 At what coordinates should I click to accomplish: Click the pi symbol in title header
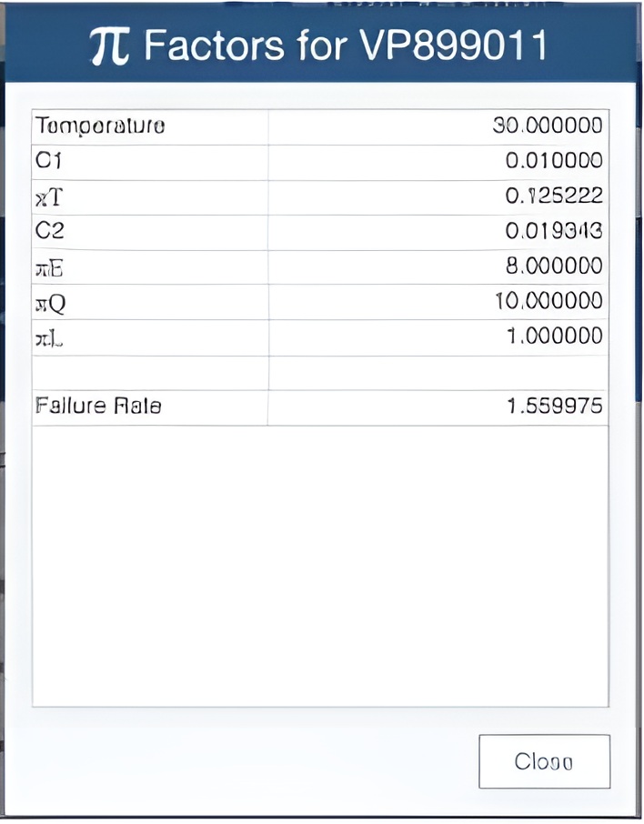(109, 46)
